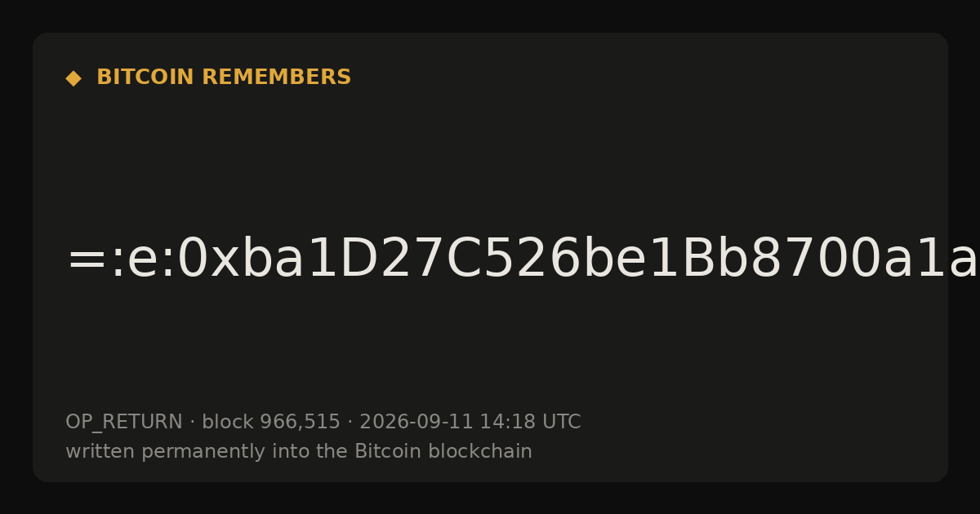Click the OP_RETURN label
The height and width of the screenshot is (514, 980).
[124, 422]
